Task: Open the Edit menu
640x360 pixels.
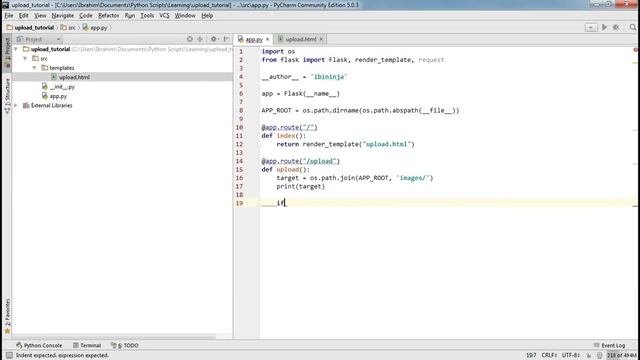Action: pos(24,16)
